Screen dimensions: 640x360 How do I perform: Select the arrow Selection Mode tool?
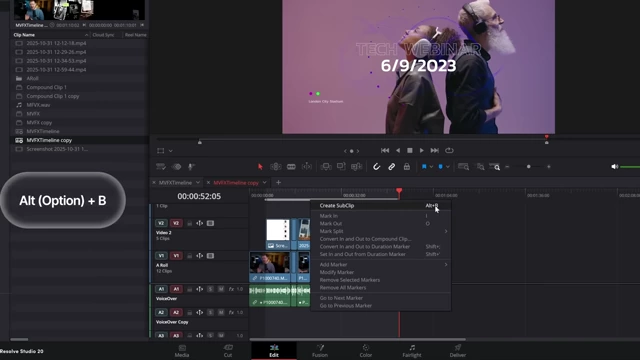click(260, 167)
